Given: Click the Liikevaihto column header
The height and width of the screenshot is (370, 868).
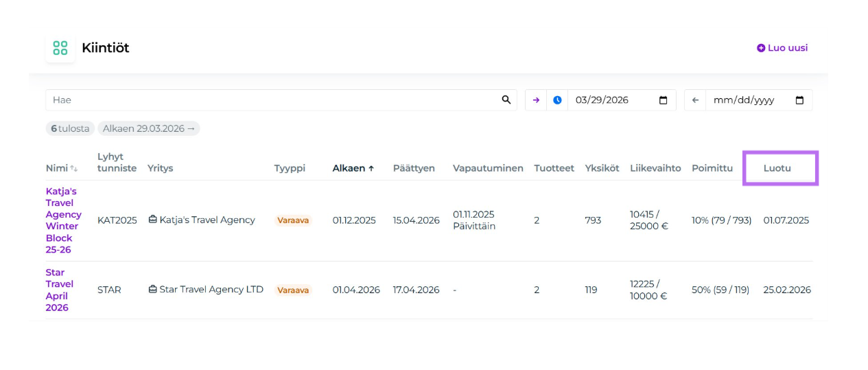Looking at the screenshot, I should click(655, 168).
